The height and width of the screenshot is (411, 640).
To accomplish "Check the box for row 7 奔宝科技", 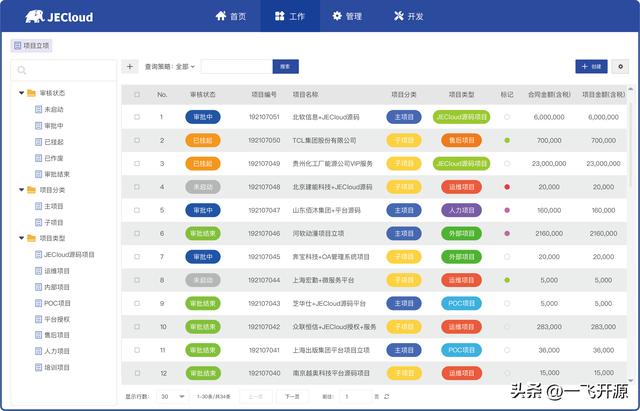I will tap(137, 257).
